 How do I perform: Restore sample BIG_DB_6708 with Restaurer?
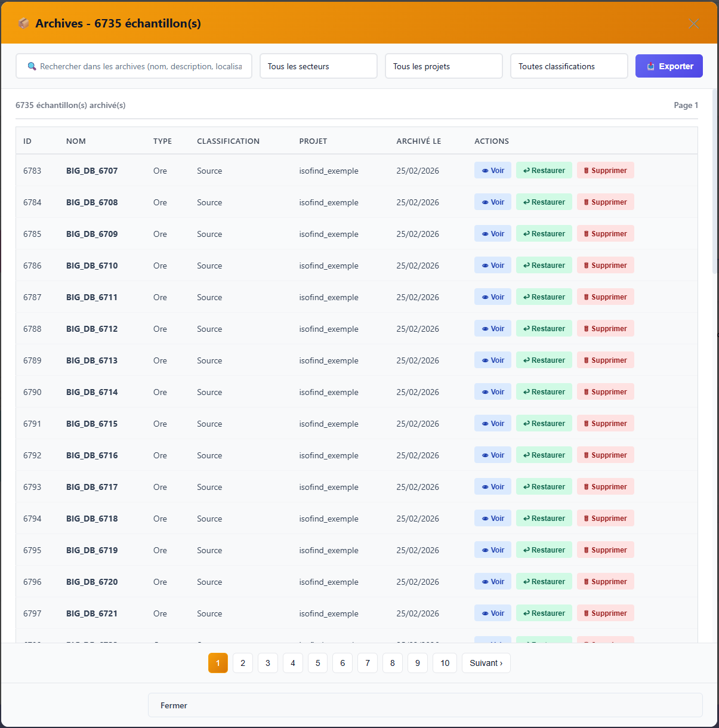click(x=544, y=202)
